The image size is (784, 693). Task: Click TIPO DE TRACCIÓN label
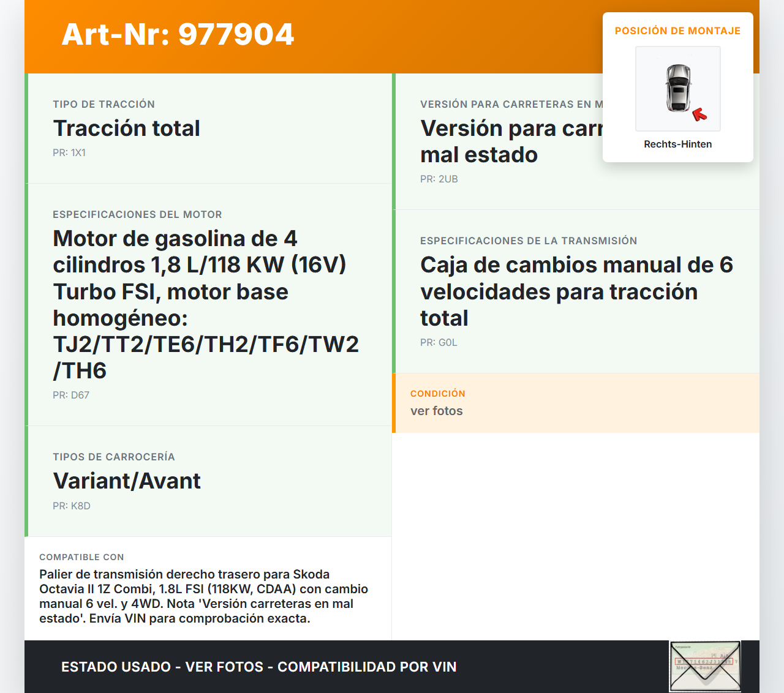point(104,104)
